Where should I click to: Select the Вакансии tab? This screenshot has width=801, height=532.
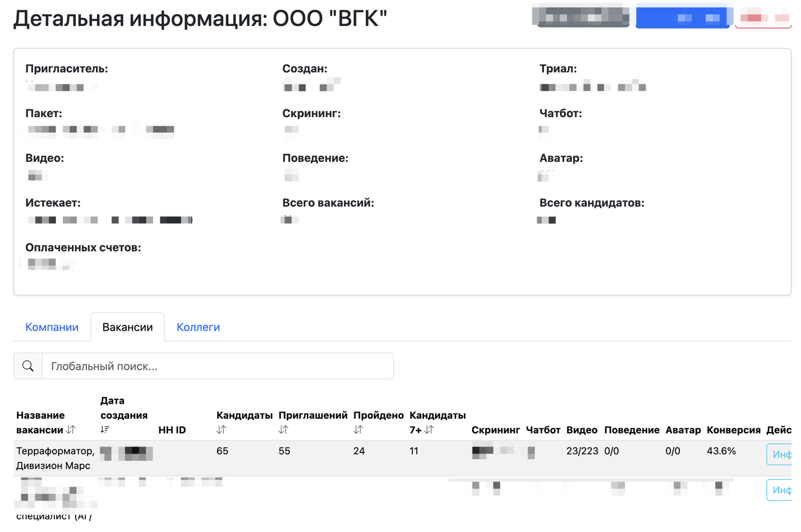[127, 327]
